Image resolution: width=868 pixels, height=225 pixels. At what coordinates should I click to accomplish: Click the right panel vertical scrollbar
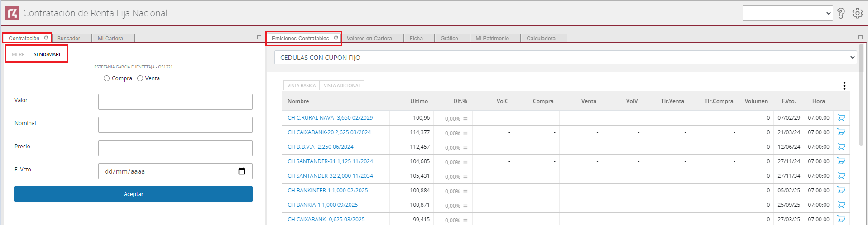pos(861,95)
